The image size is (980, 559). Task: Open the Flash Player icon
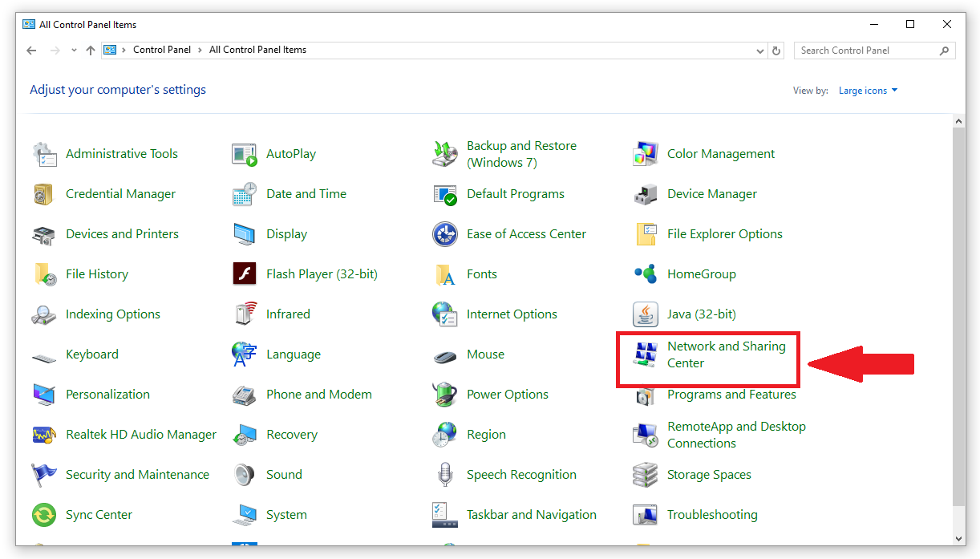(245, 274)
